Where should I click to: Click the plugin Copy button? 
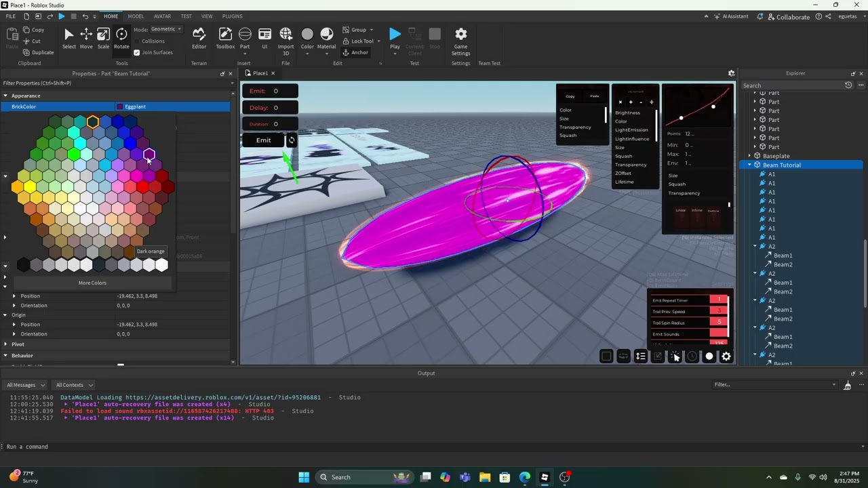click(x=570, y=96)
